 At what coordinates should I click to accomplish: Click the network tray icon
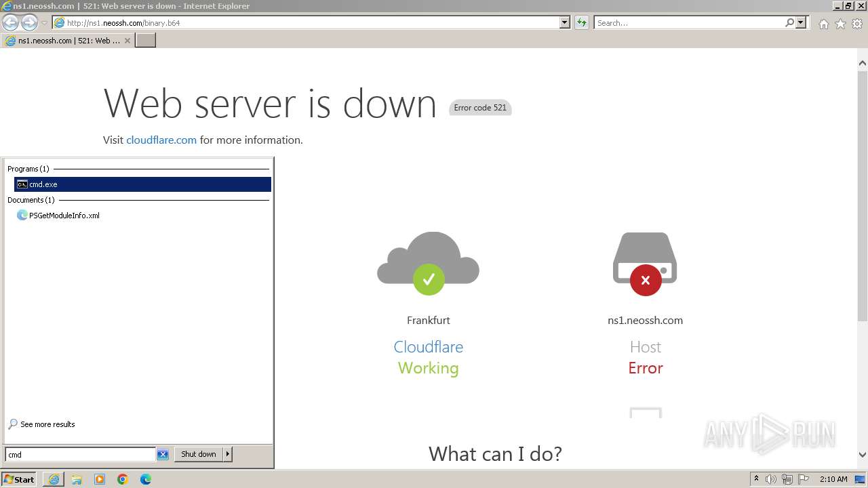[x=787, y=479]
